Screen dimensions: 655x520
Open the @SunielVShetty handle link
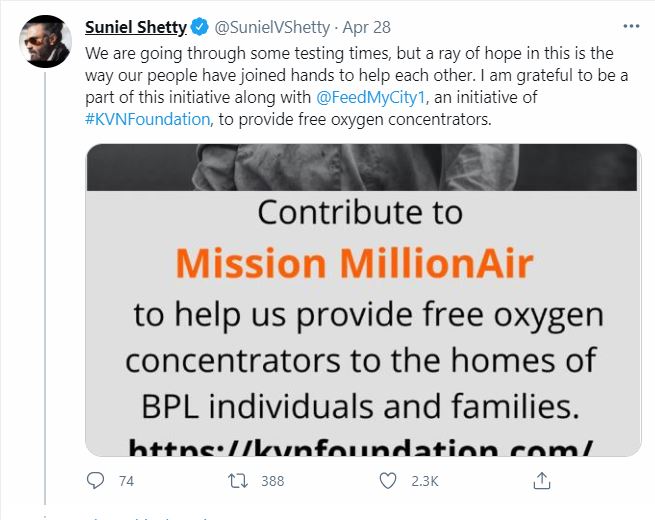pyautogui.click(x=266, y=27)
